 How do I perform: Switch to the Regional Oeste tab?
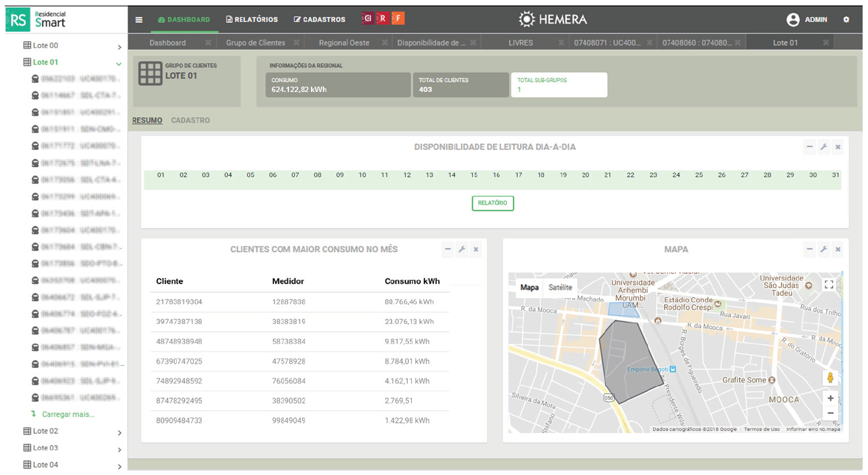click(x=344, y=43)
